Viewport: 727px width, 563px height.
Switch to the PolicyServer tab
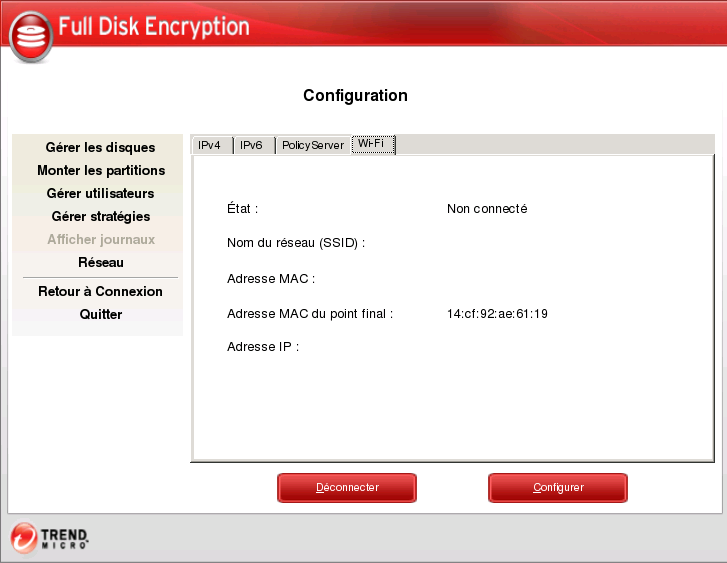(x=312, y=146)
